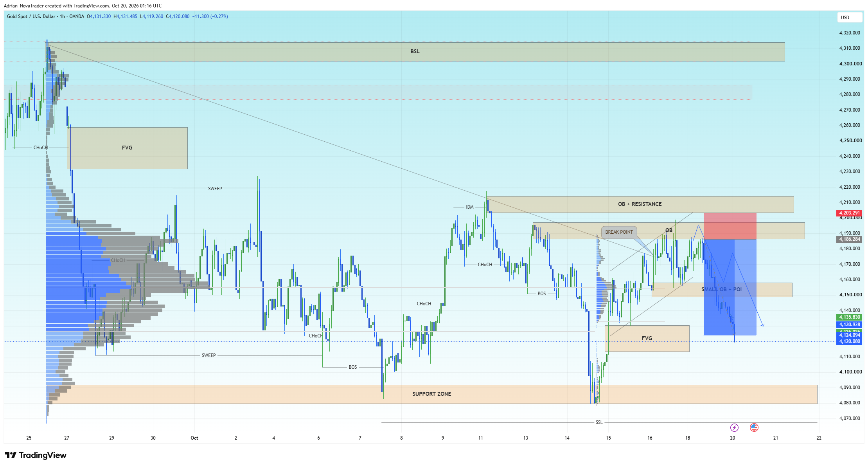Select the gray 4,186.284 price label
Screen dimensions: 868x467
coord(849,239)
